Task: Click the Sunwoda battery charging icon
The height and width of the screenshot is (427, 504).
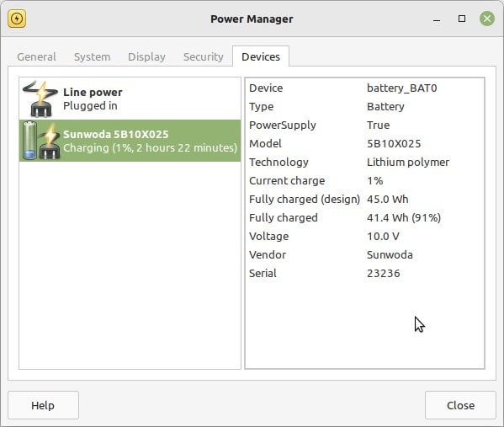Action: pyautogui.click(x=41, y=141)
